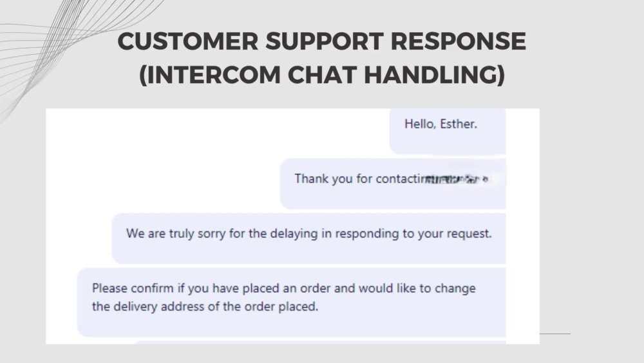Select the embedded chat screenshot's empty white area
Screen dimensions: 644x363
pyautogui.click(x=164, y=161)
